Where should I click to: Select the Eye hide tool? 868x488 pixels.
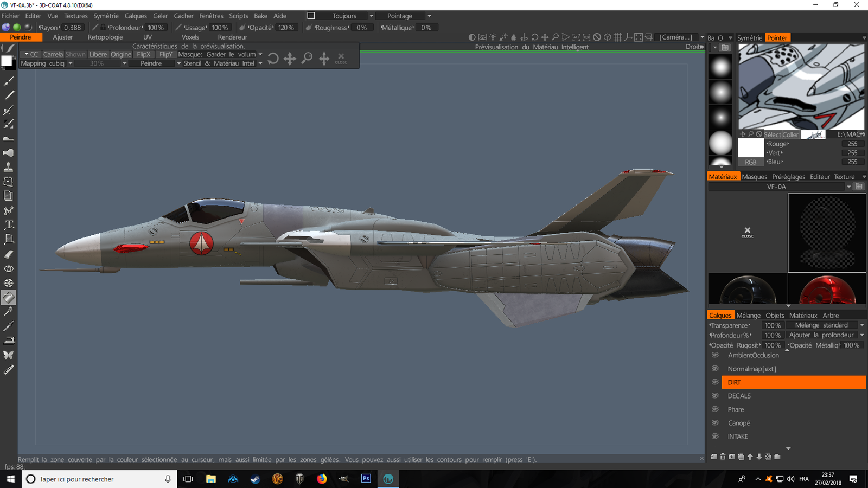(9, 268)
